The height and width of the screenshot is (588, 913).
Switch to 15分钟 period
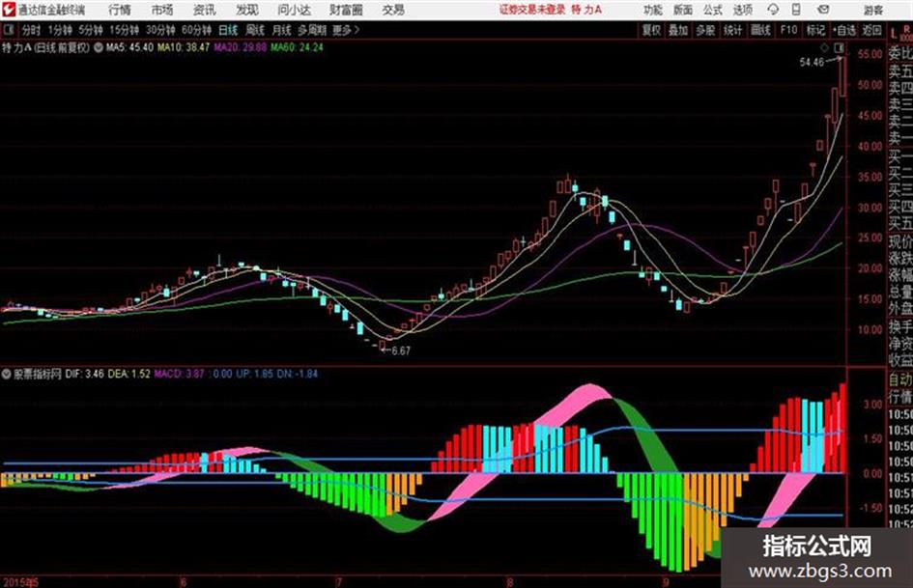point(124,30)
